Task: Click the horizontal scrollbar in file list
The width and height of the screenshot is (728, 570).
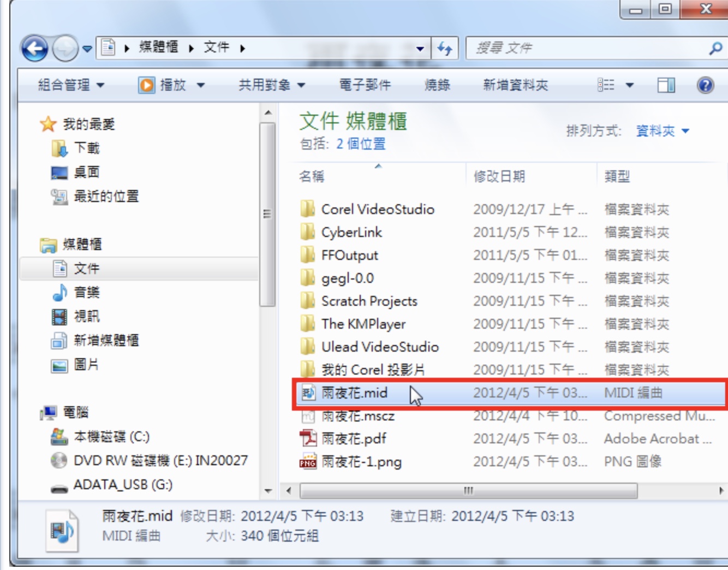Action: click(468, 490)
